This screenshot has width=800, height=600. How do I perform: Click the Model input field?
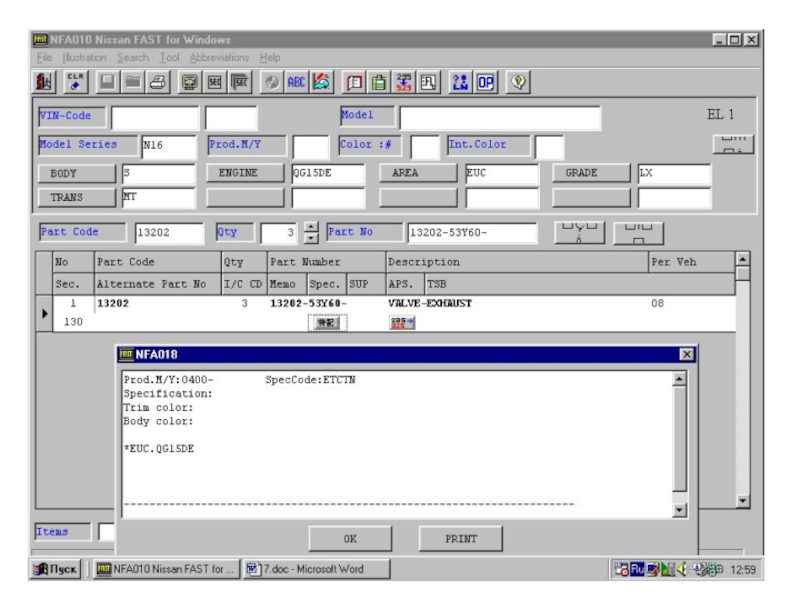(500, 118)
